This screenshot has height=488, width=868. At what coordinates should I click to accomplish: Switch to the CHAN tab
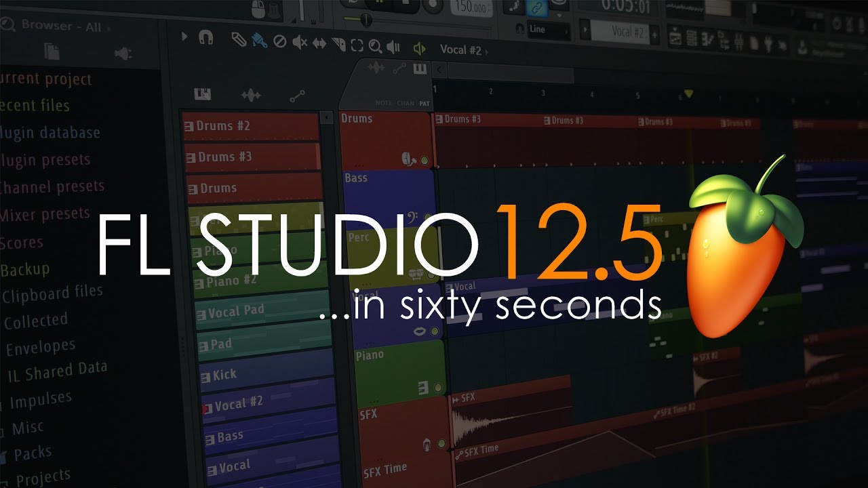[406, 103]
